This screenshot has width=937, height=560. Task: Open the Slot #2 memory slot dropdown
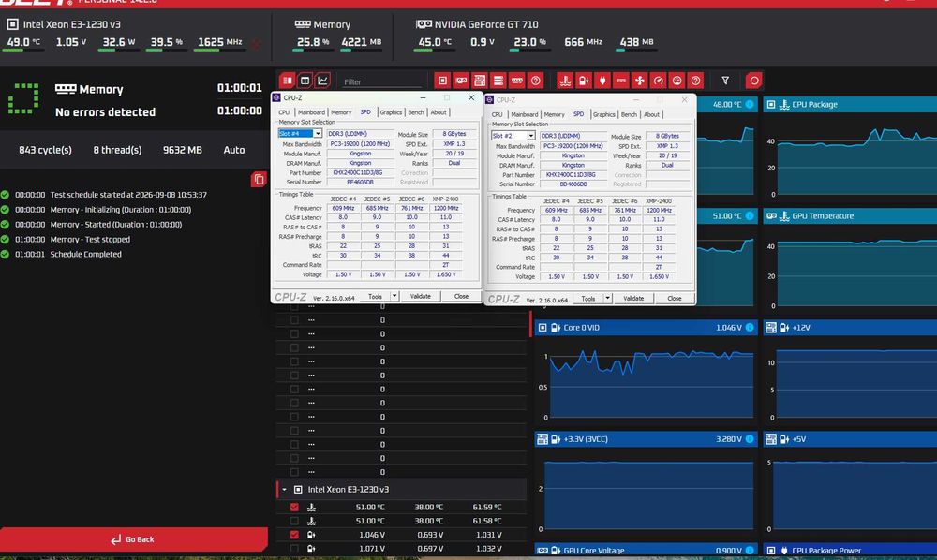(x=530, y=136)
